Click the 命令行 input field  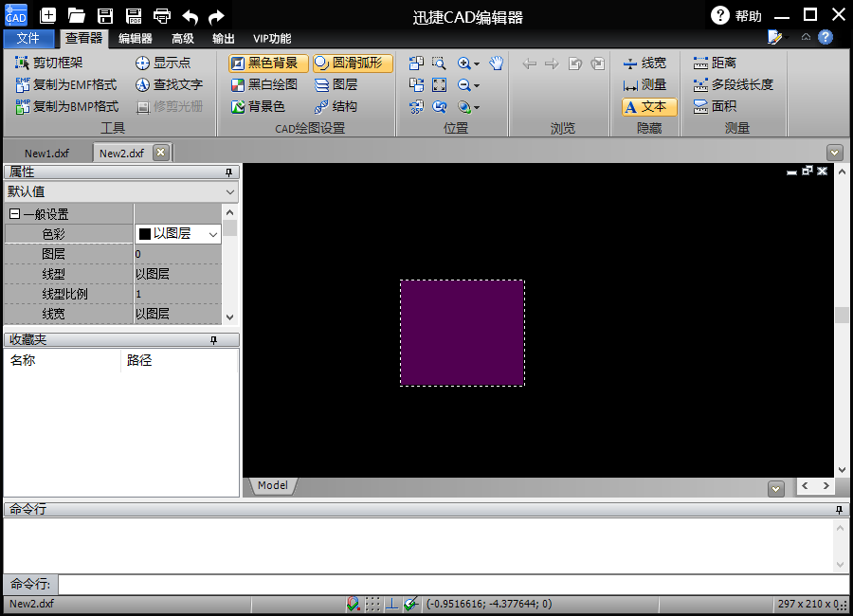click(x=453, y=585)
